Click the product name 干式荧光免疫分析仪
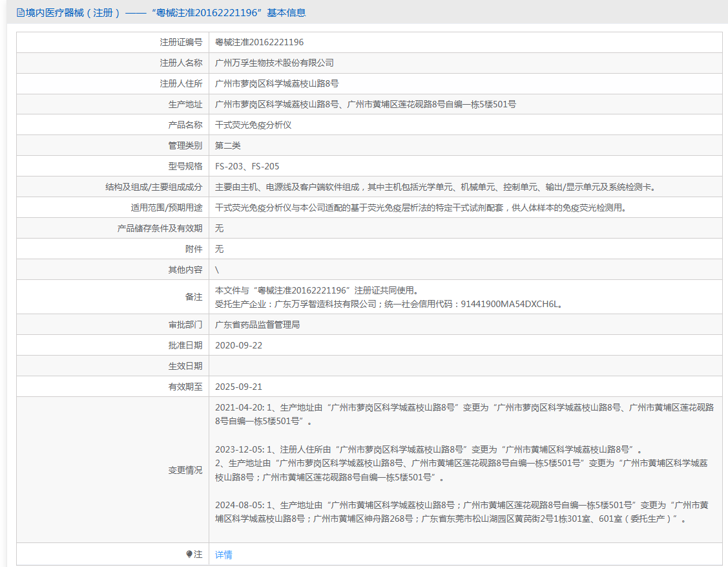Screen dimensions: 728x567 click(x=253, y=125)
